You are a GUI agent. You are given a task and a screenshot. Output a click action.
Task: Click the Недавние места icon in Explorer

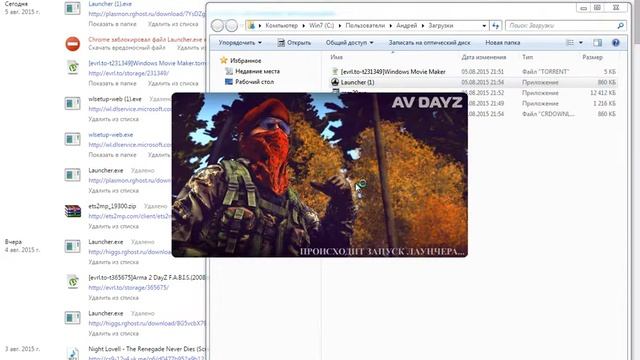(x=229, y=71)
